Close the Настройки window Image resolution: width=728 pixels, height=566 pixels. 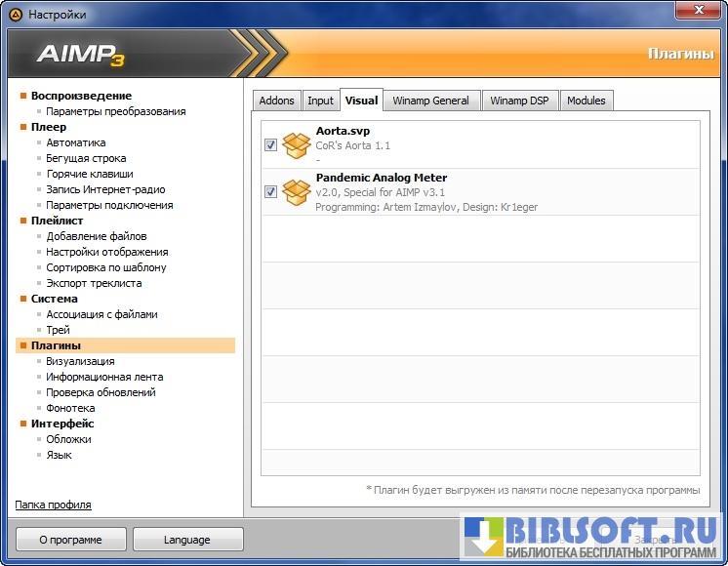click(697, 14)
